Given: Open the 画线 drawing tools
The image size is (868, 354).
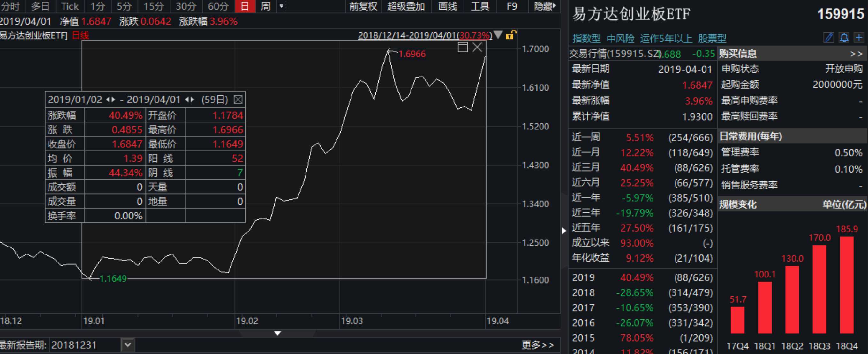Looking at the screenshot, I should pyautogui.click(x=448, y=6).
